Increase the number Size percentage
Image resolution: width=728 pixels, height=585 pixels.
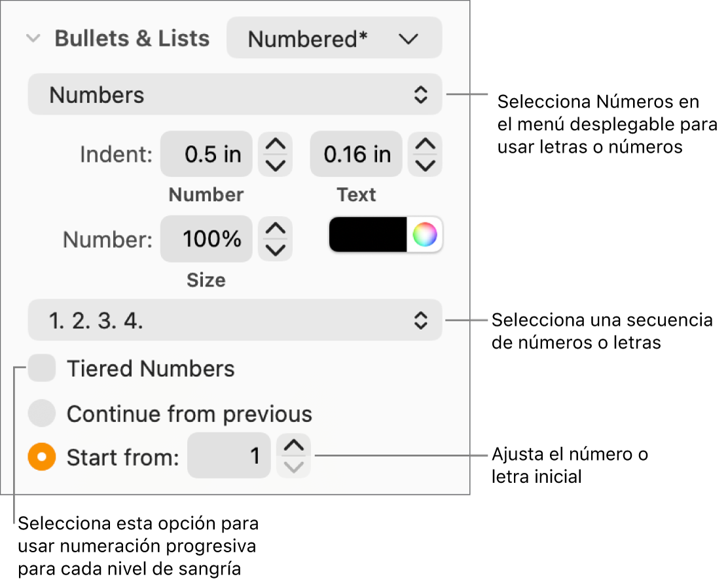coord(275,230)
